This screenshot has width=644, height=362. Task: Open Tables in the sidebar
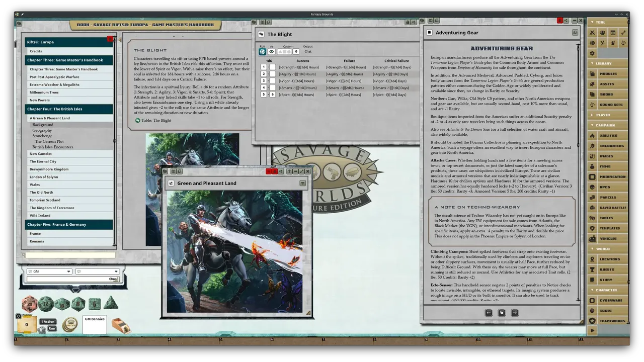(x=607, y=218)
